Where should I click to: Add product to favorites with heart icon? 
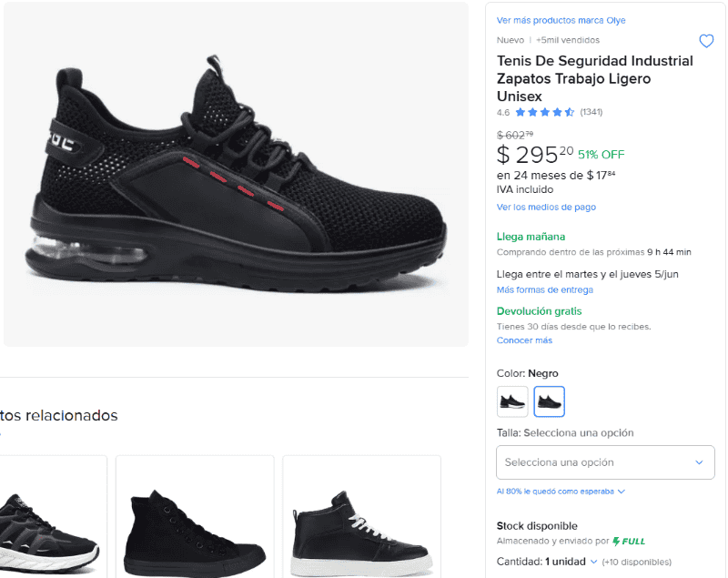tap(706, 41)
